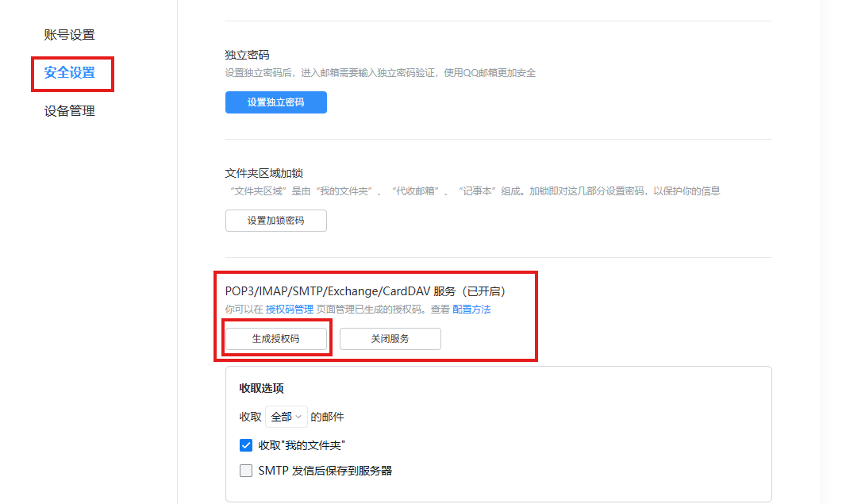Click the POP3/IMAP/SMTP service section title
The image size is (846, 504).
coord(365,290)
